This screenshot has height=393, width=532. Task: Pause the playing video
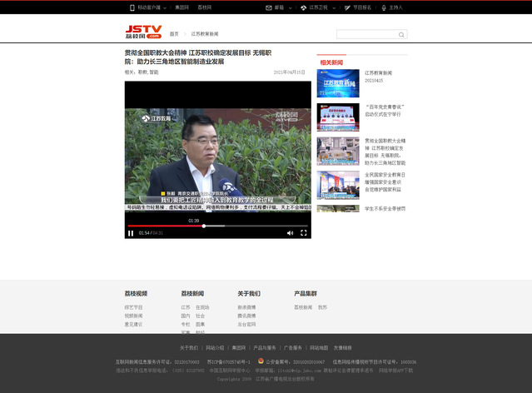click(x=131, y=233)
